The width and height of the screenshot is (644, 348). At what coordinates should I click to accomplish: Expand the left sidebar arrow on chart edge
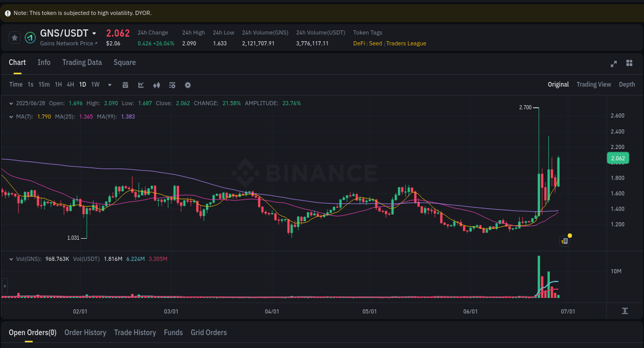coord(4,286)
